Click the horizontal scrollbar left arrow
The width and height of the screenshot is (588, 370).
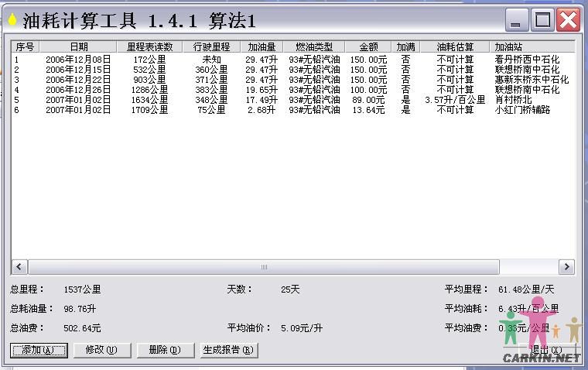pyautogui.click(x=19, y=267)
